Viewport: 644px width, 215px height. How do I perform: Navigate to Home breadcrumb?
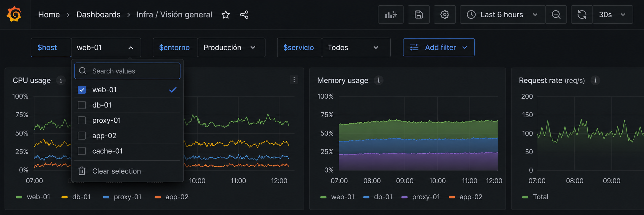49,15
